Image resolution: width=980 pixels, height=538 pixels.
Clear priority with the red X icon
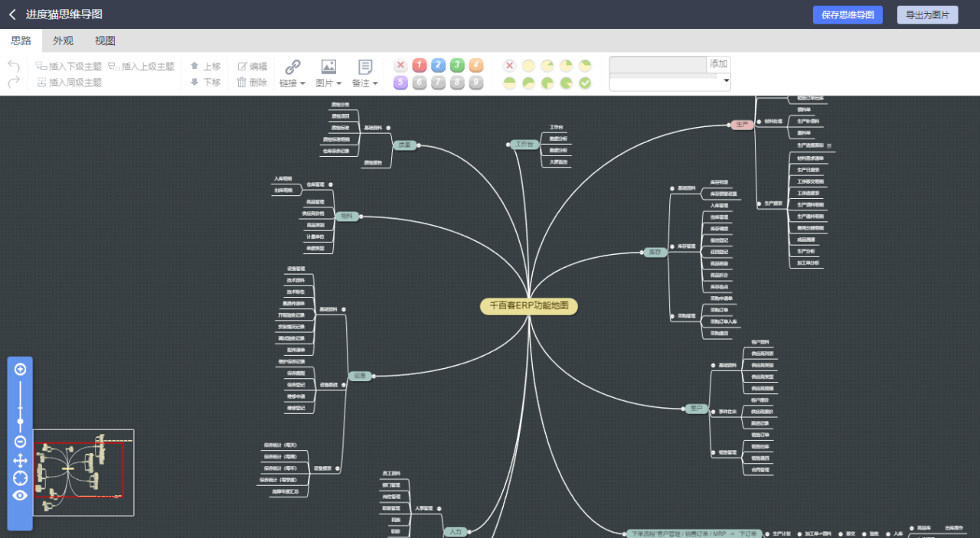(x=400, y=65)
